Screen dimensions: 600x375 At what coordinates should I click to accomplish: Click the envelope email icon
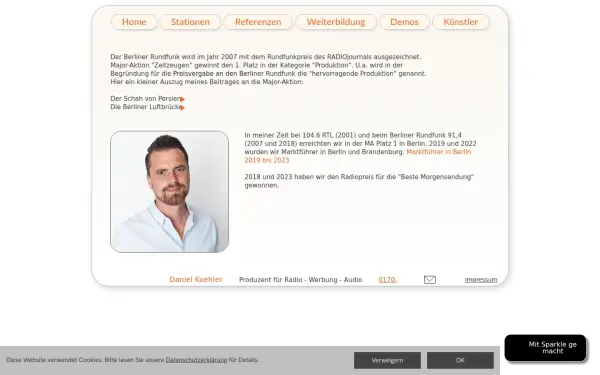430,280
